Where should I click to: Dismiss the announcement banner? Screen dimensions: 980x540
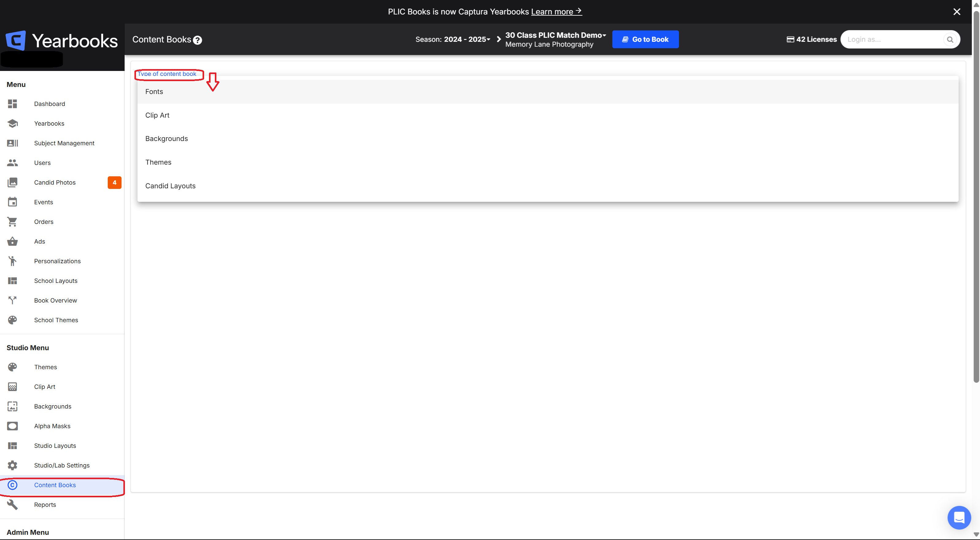tap(956, 12)
